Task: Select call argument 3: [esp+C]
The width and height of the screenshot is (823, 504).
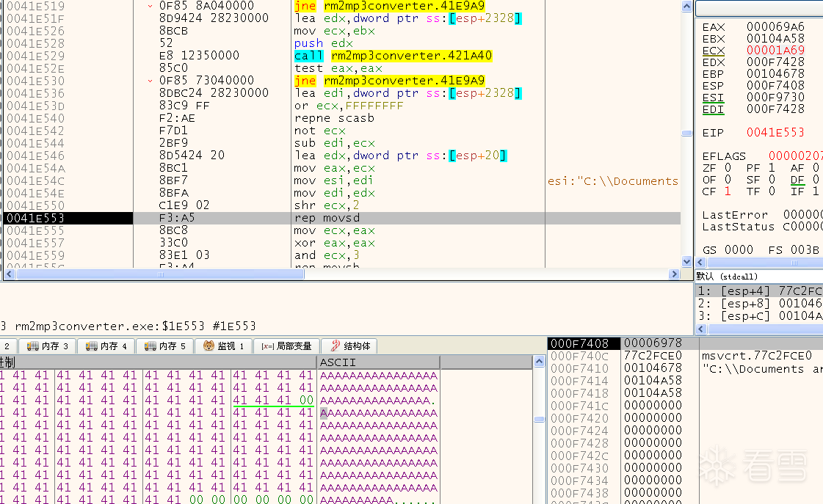Action: (759, 316)
